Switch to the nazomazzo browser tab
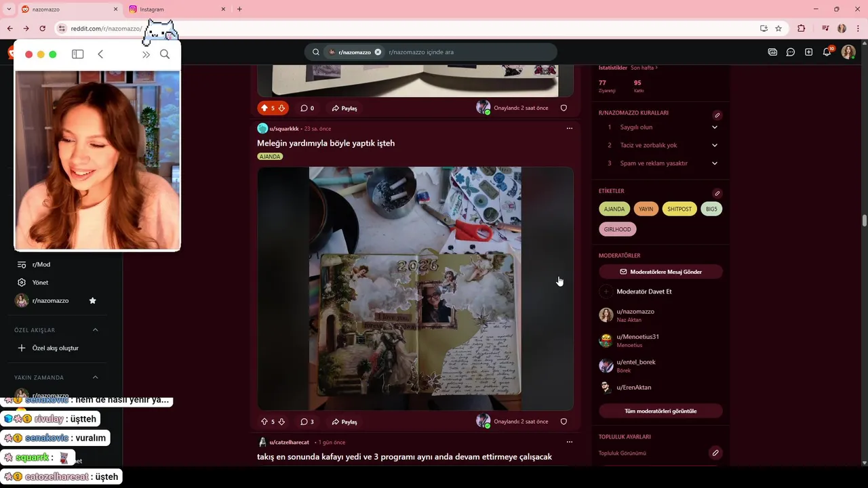Screen dimensions: 868x488 point(68,9)
